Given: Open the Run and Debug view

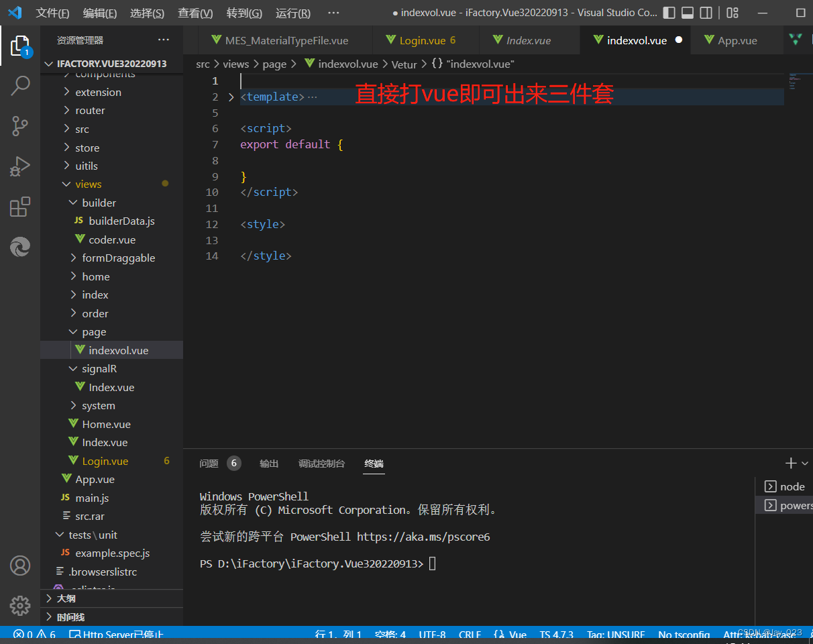Looking at the screenshot, I should [20, 166].
